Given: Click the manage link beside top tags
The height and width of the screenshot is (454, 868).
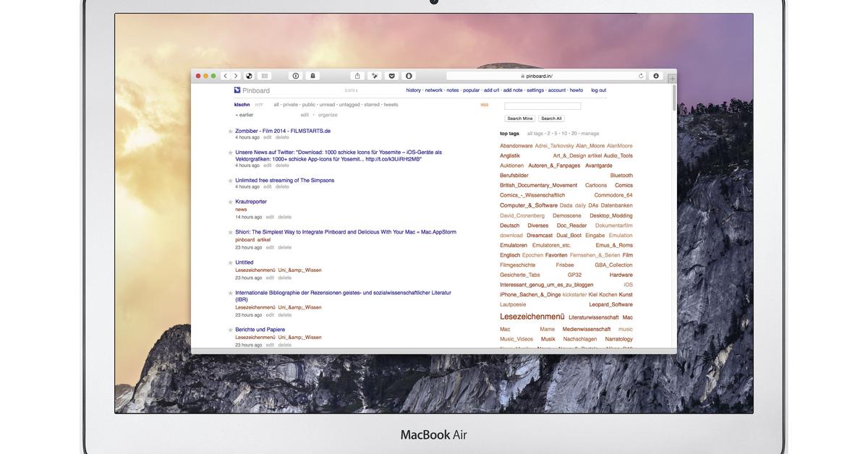Looking at the screenshot, I should tap(590, 134).
